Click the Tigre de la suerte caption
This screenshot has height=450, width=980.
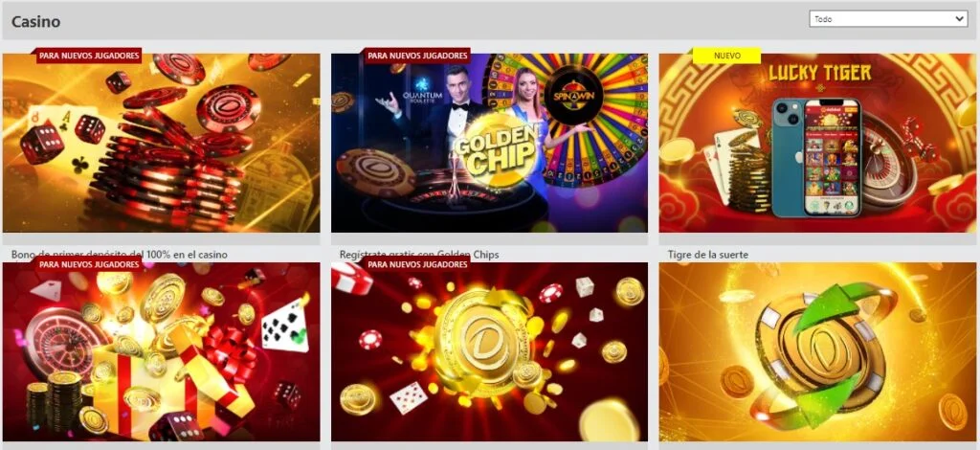click(708, 255)
